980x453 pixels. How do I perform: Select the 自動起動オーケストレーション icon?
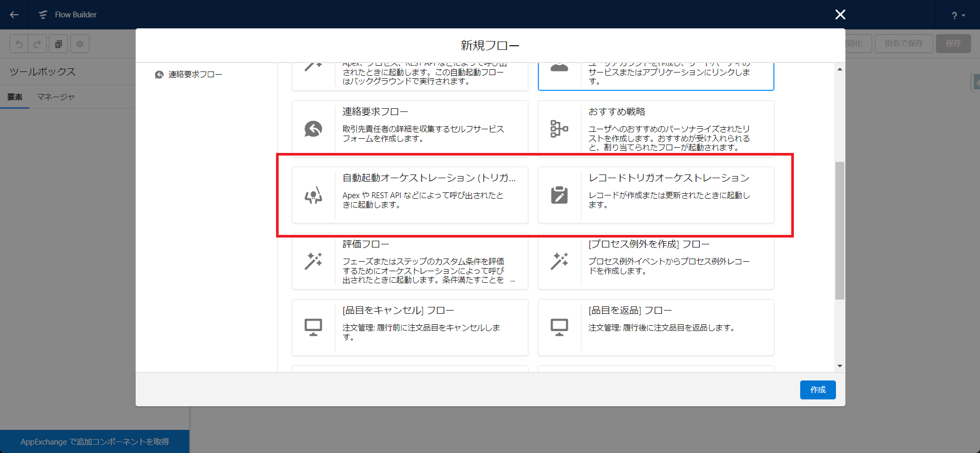(x=313, y=195)
